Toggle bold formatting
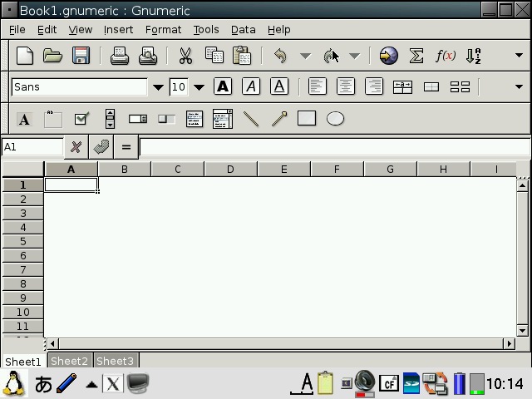Image resolution: width=532 pixels, height=399 pixels. pos(223,86)
